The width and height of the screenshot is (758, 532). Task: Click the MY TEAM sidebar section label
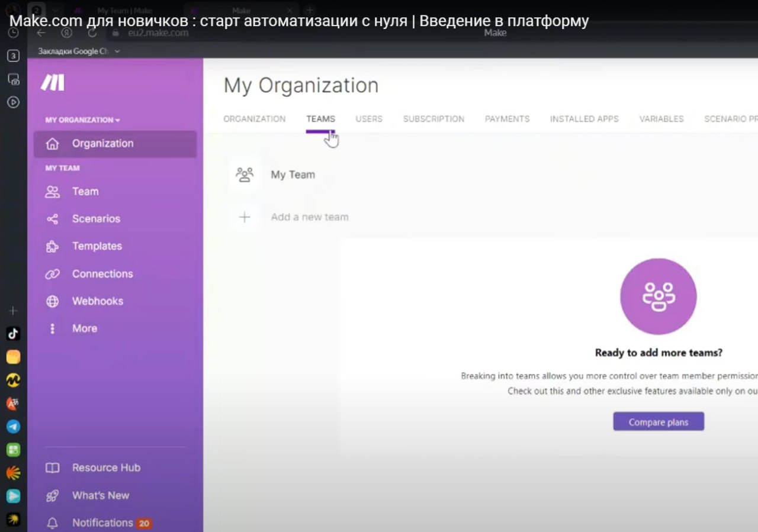(x=62, y=168)
